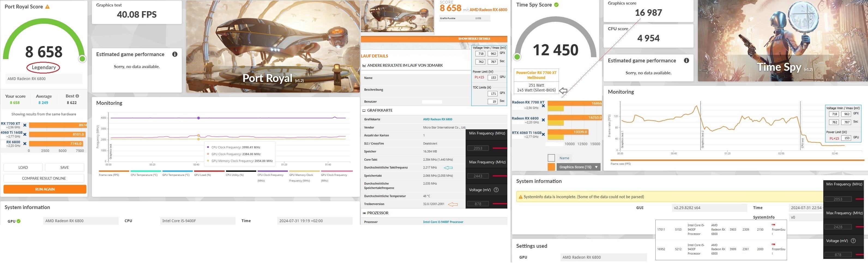This screenshot has width=868, height=263.
Task: Remove RX 7700 XT from the Port Royal comparison
Action: coord(25,125)
